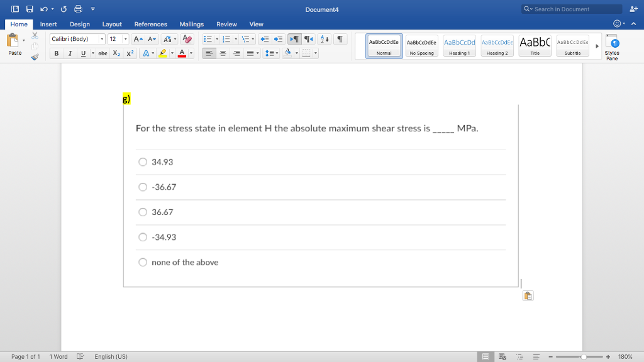Open the Calibri font name dropdown
This screenshot has height=362, width=644.
tap(102, 39)
